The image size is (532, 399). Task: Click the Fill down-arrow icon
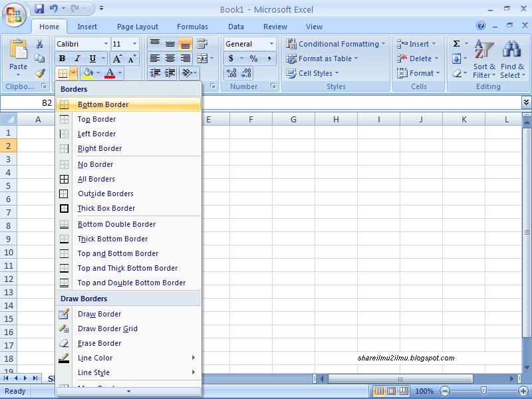457,59
